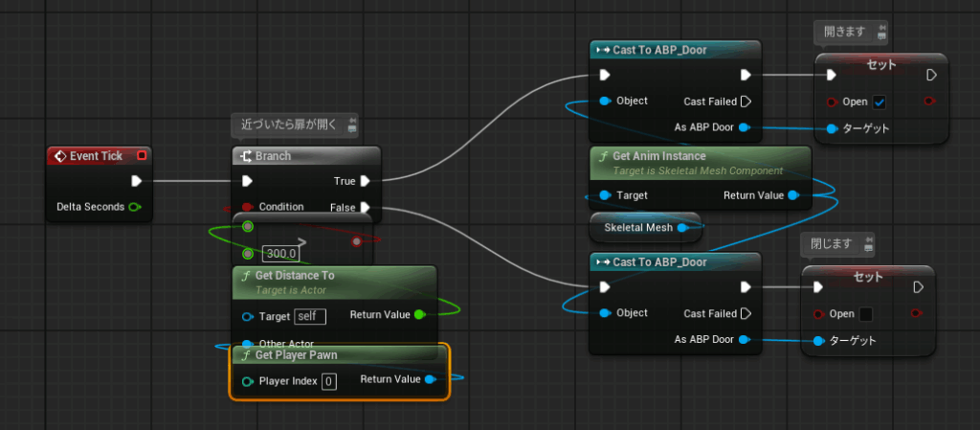Click the Cast Failed pin on upper Cast To ABP_Door
The width and height of the screenshot is (980, 430).
coord(746,102)
